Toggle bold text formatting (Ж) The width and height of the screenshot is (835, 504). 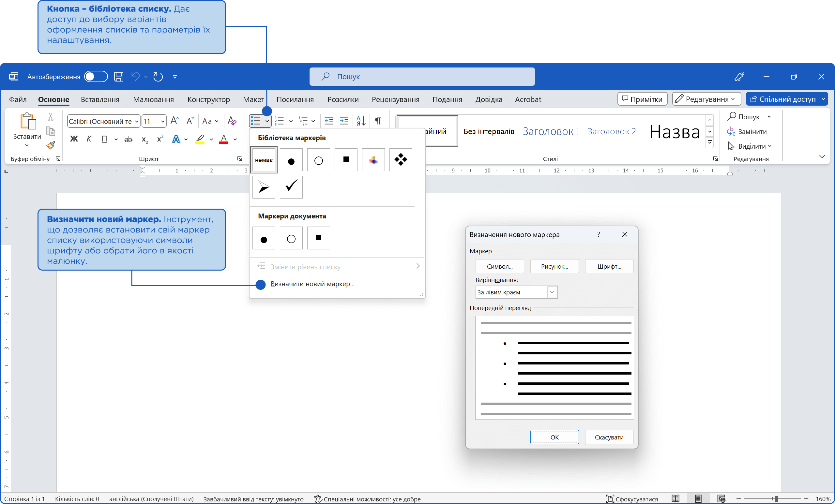click(74, 139)
